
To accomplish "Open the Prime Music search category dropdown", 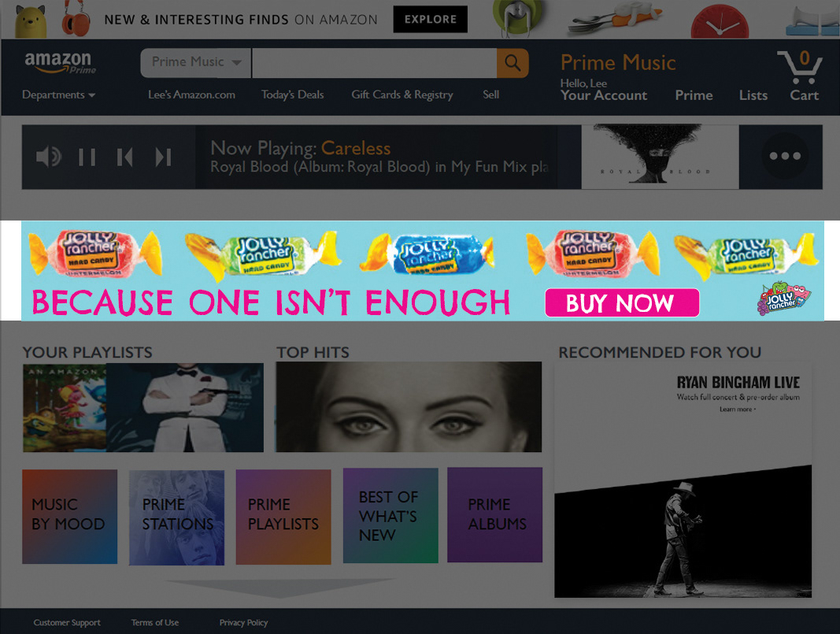I will click(x=195, y=63).
